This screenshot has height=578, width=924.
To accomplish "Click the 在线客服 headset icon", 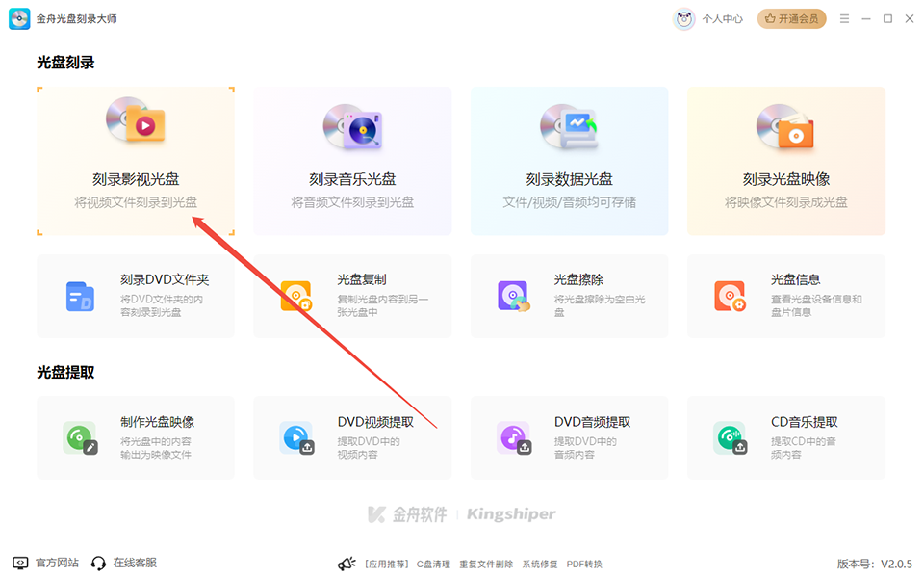I will [97, 563].
